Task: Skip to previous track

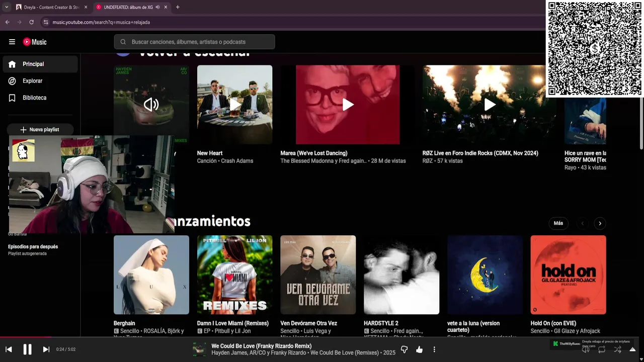Action: (x=9, y=349)
